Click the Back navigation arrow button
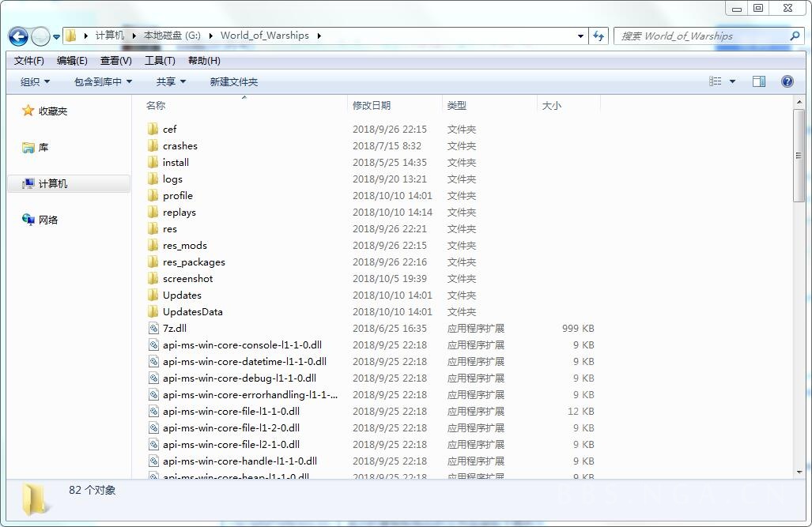Image resolution: width=812 pixels, height=527 pixels. (x=18, y=36)
